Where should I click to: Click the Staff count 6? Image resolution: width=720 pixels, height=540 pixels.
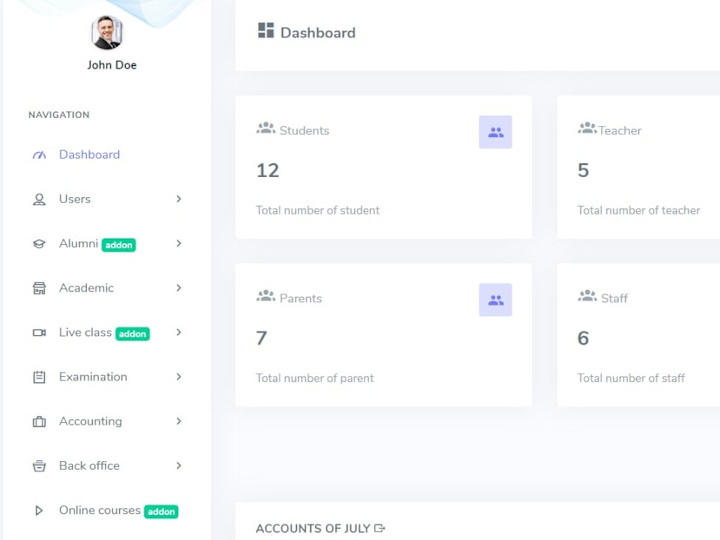pos(583,338)
